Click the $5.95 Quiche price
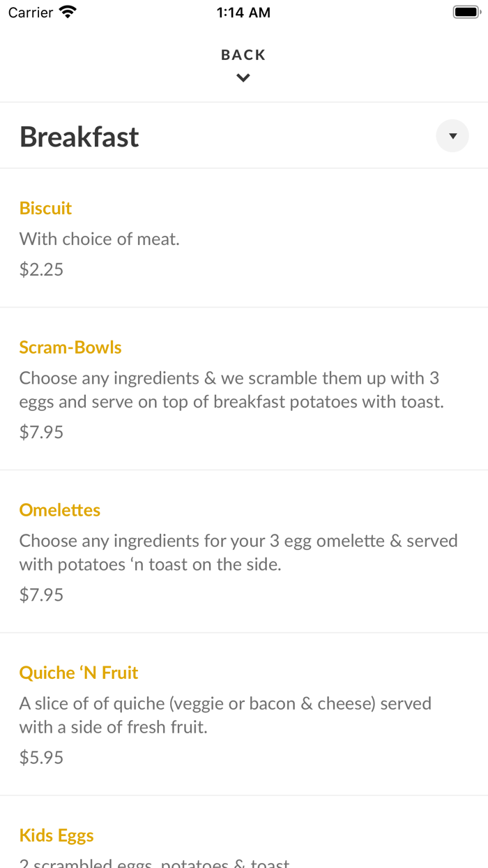The width and height of the screenshot is (488, 868). click(x=41, y=757)
